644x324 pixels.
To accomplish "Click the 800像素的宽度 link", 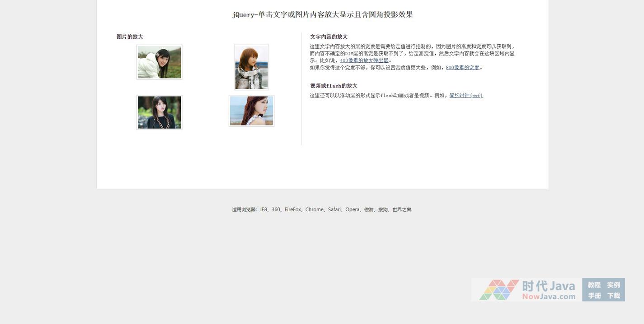I will click(x=462, y=68).
